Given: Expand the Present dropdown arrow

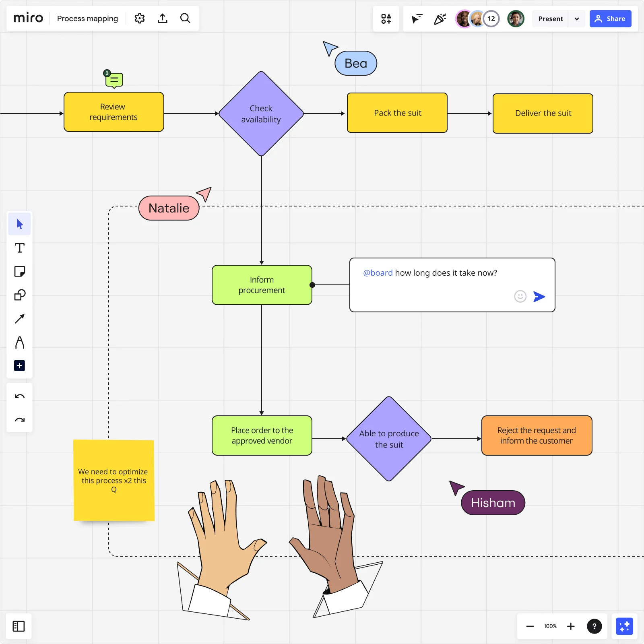Looking at the screenshot, I should click(x=577, y=19).
